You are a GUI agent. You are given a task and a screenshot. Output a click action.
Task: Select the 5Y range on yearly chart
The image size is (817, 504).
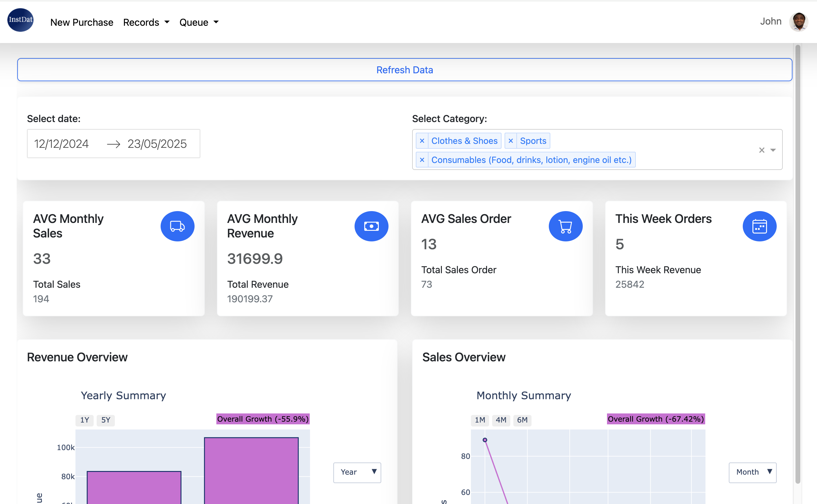[106, 420]
